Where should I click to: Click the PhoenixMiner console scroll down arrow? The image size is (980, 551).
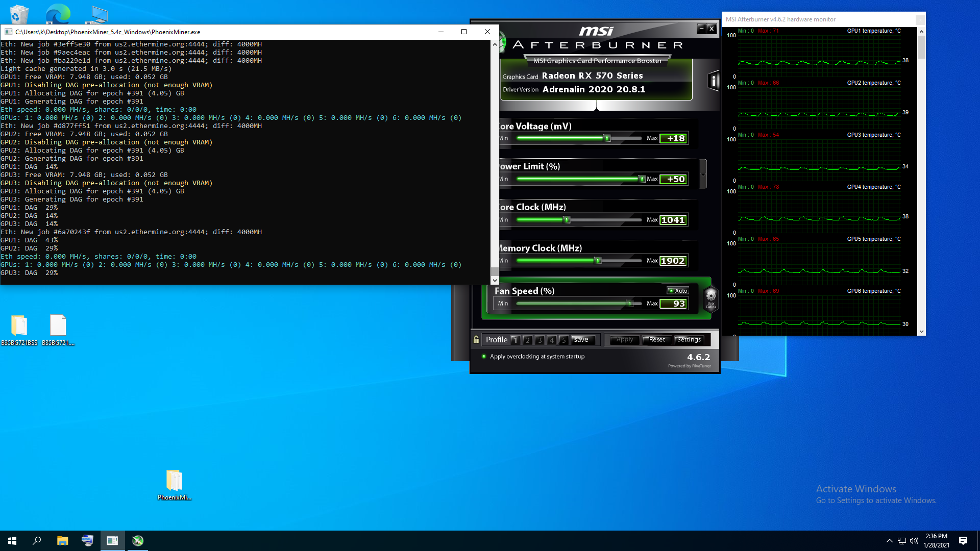[495, 280]
